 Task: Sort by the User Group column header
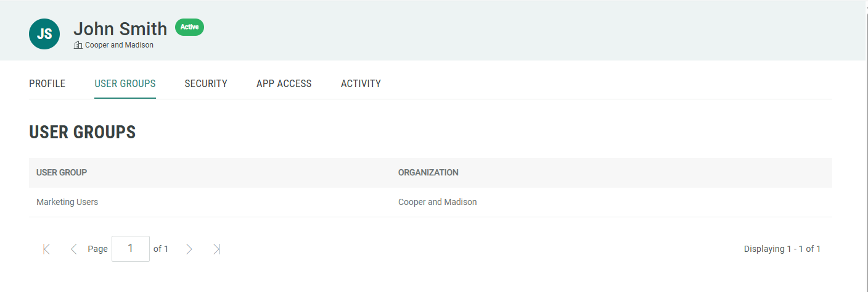pyautogui.click(x=62, y=173)
